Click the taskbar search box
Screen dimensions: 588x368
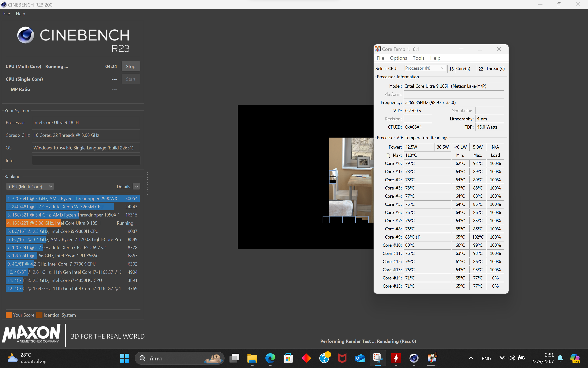coord(179,358)
